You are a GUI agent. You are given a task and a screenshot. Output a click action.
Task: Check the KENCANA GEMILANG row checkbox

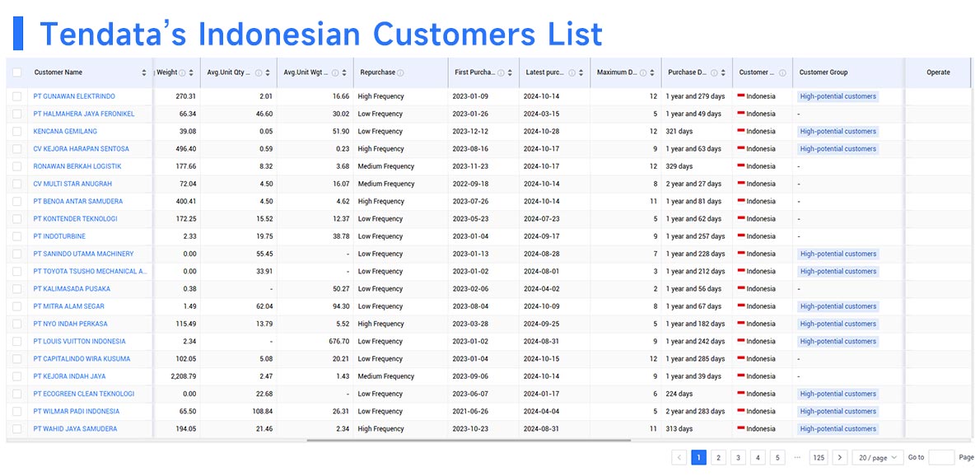pyautogui.click(x=16, y=131)
